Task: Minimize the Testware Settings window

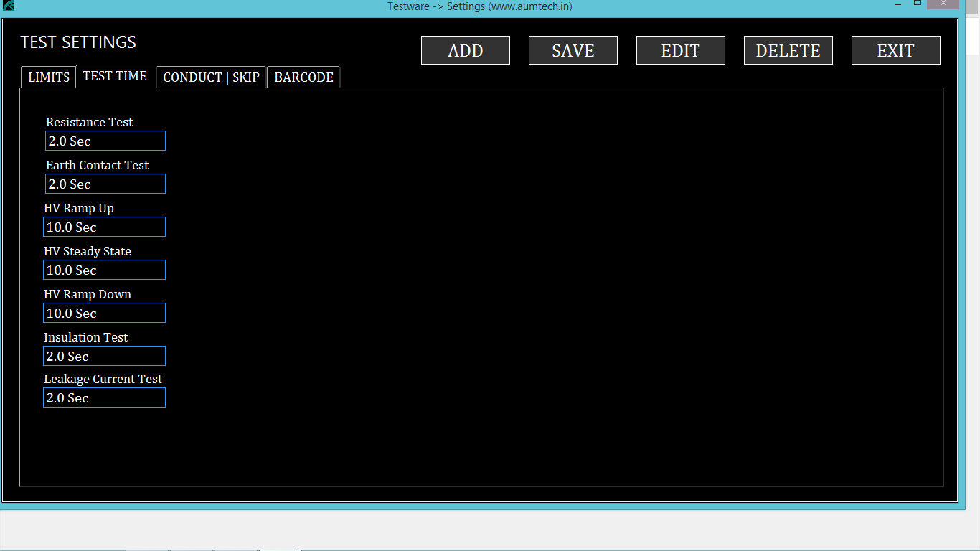Action: (898, 4)
